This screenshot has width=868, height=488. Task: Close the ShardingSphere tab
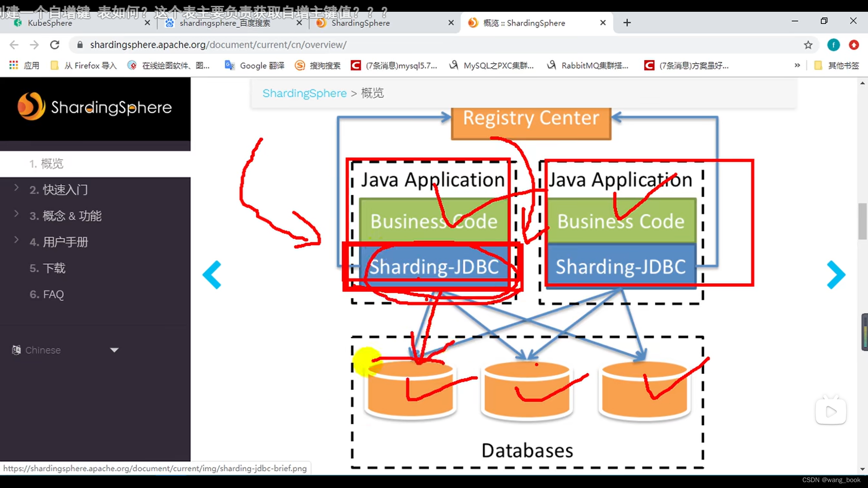coord(451,23)
